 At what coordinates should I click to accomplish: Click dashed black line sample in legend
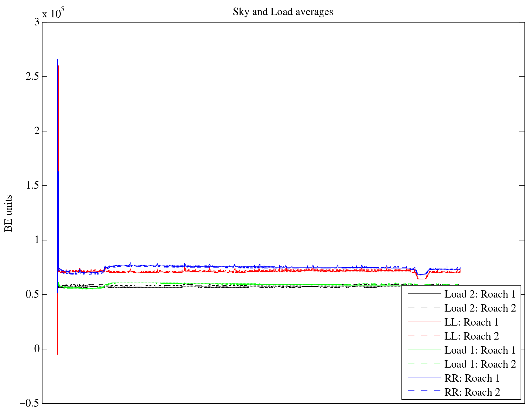[424, 307]
